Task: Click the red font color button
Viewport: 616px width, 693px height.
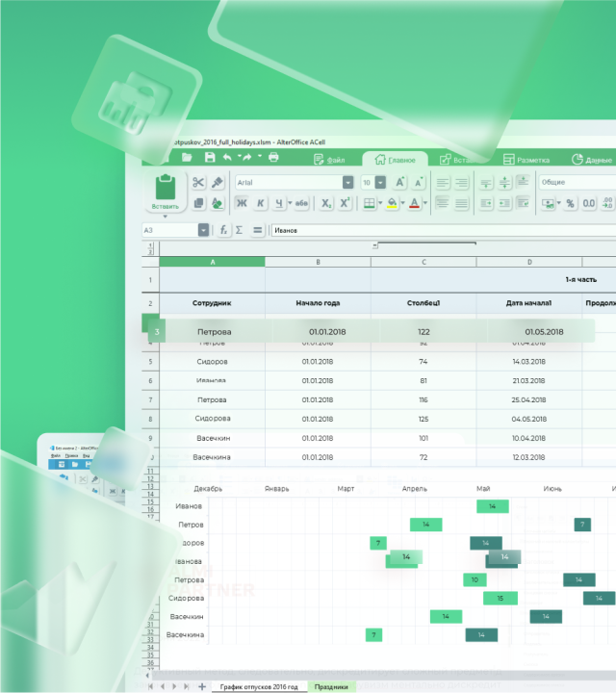Action: pyautogui.click(x=413, y=203)
